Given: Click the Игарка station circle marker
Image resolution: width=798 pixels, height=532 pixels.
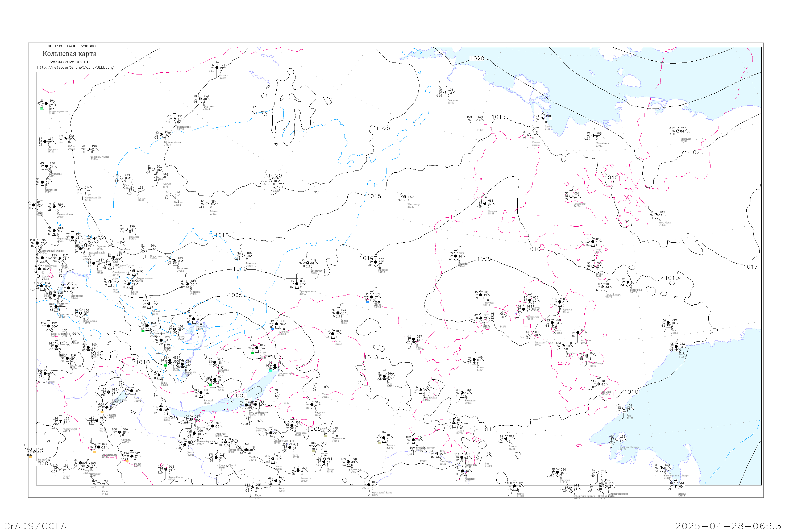Looking at the screenshot, I should coord(217,68).
